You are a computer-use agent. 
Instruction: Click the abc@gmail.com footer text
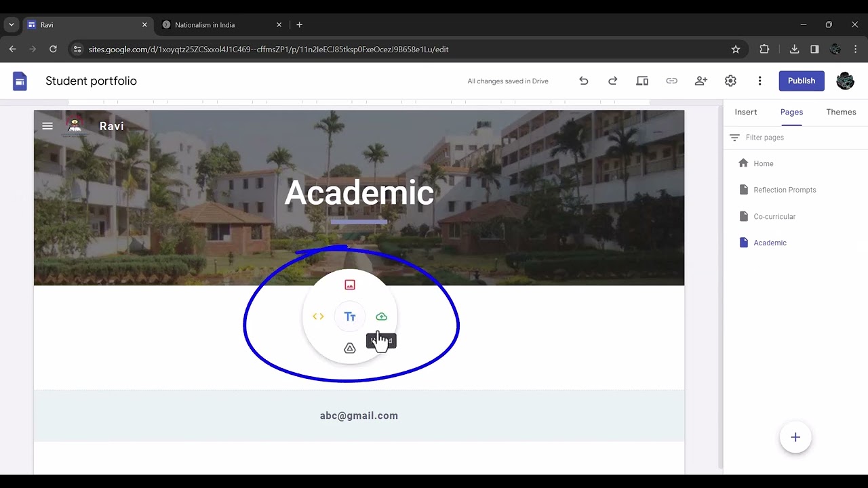point(359,415)
